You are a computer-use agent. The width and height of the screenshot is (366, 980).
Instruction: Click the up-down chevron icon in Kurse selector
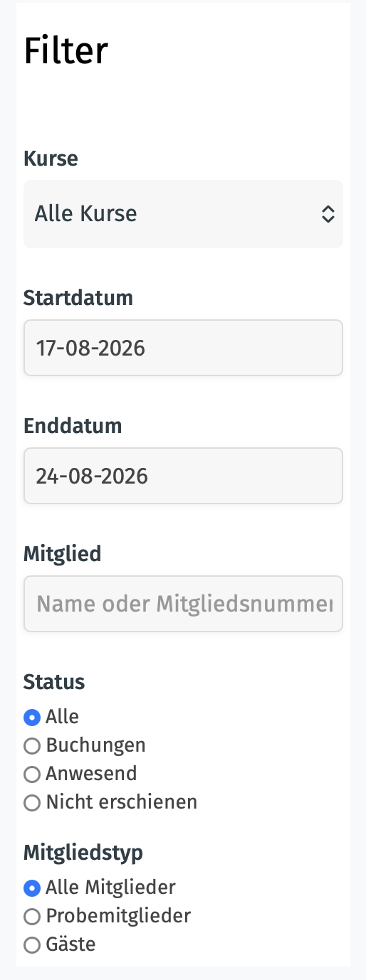328,214
